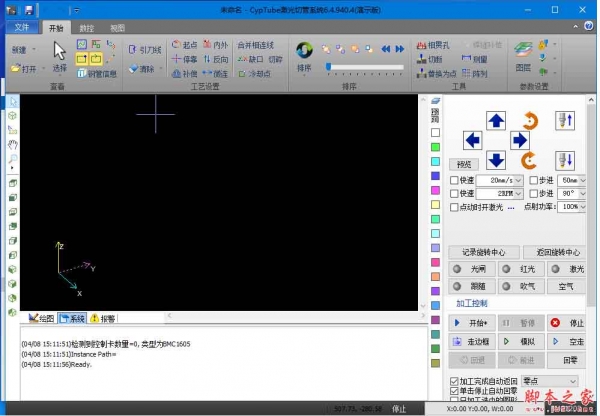
Task: Click the 切断 cut off tool
Action: (x=429, y=59)
